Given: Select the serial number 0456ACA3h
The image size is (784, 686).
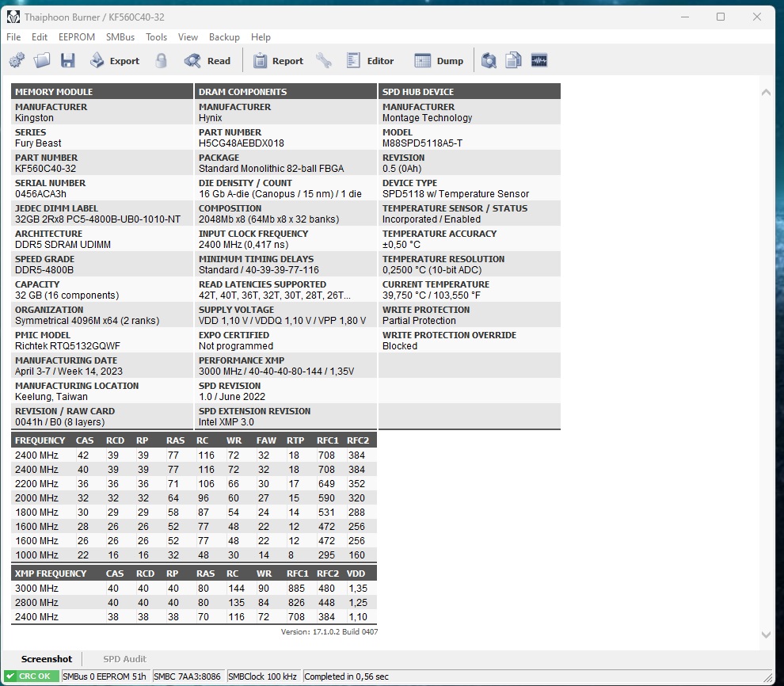Looking at the screenshot, I should 40,194.
